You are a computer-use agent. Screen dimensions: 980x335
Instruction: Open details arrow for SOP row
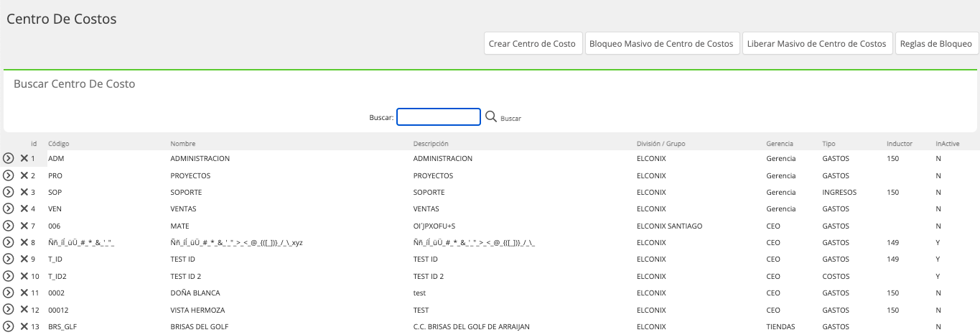coord(9,192)
